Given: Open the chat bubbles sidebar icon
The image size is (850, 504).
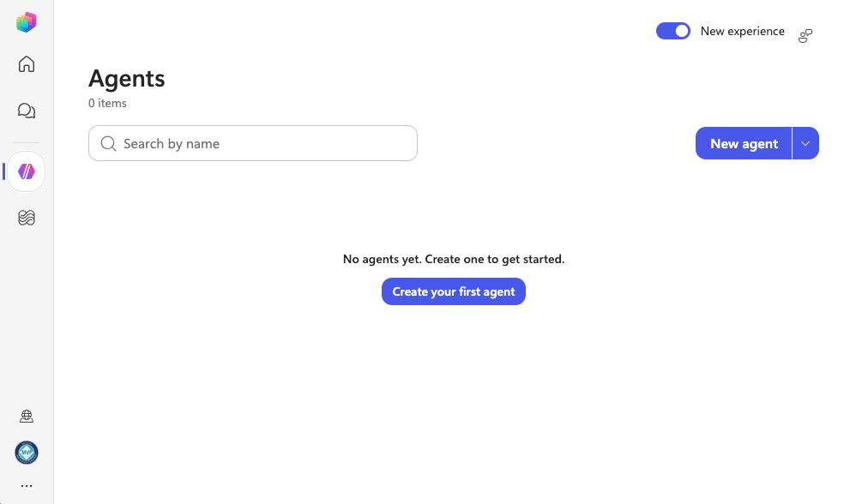Looking at the screenshot, I should pyautogui.click(x=26, y=111).
